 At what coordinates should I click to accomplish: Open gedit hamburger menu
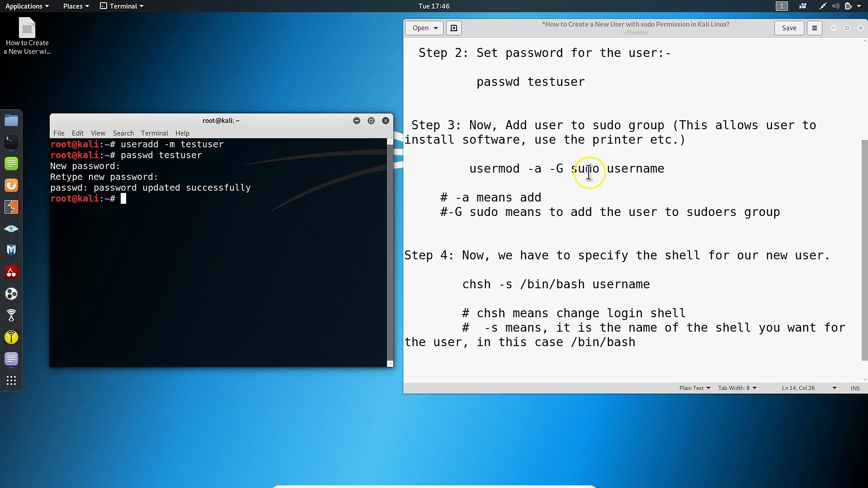[x=814, y=28]
